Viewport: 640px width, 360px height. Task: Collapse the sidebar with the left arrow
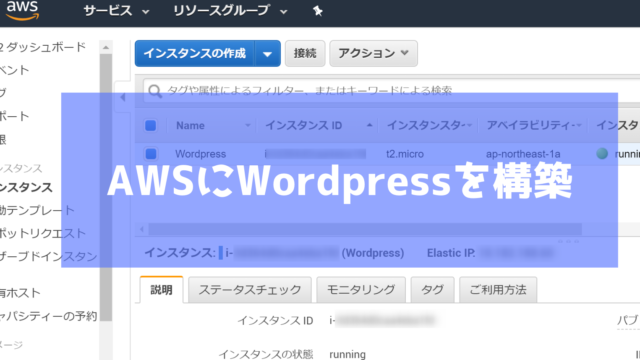(123, 97)
